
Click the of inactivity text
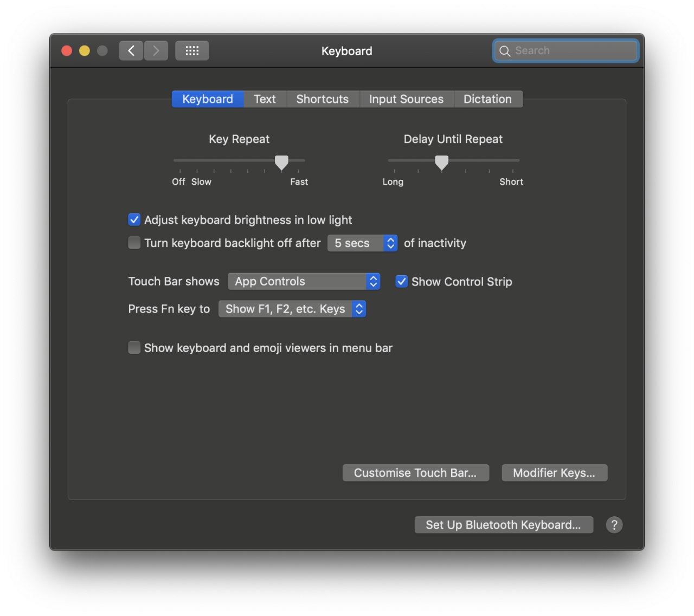(x=435, y=243)
